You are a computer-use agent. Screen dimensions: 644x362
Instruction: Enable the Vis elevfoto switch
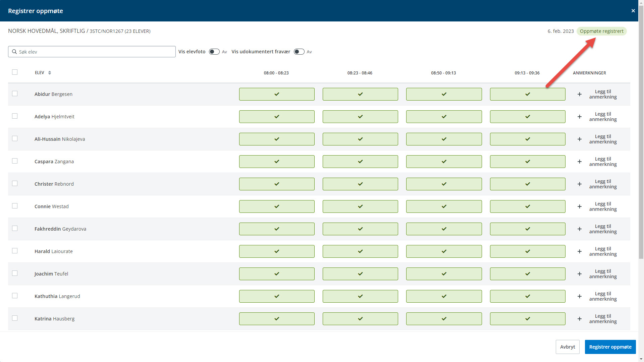pos(214,52)
